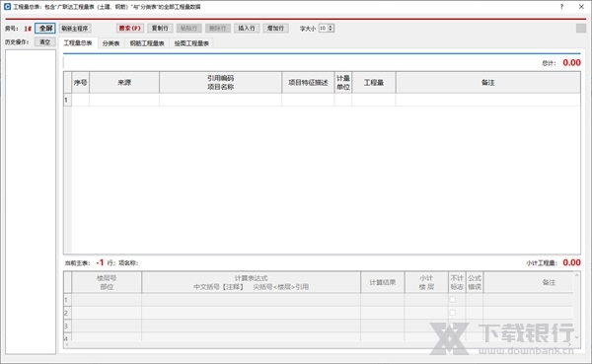The width and height of the screenshot is (592, 364).
Task: Click the 引用编码 项目名称 column header
Action: point(220,82)
